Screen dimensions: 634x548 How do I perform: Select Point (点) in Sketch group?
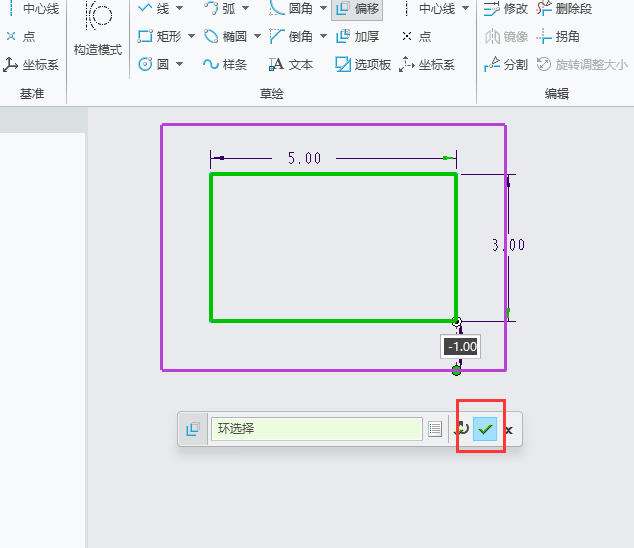click(417, 36)
